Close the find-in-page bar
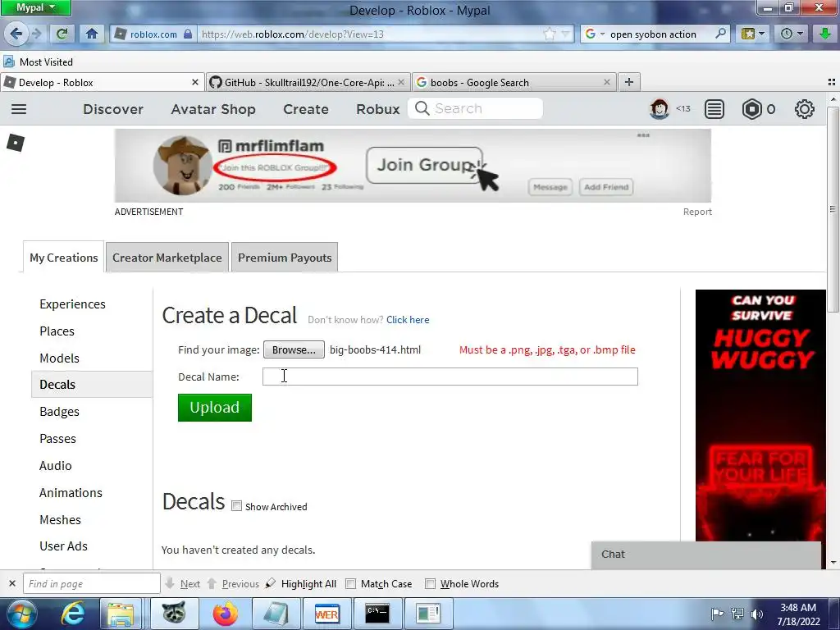Screen dimensions: 840x630 tap(12, 583)
